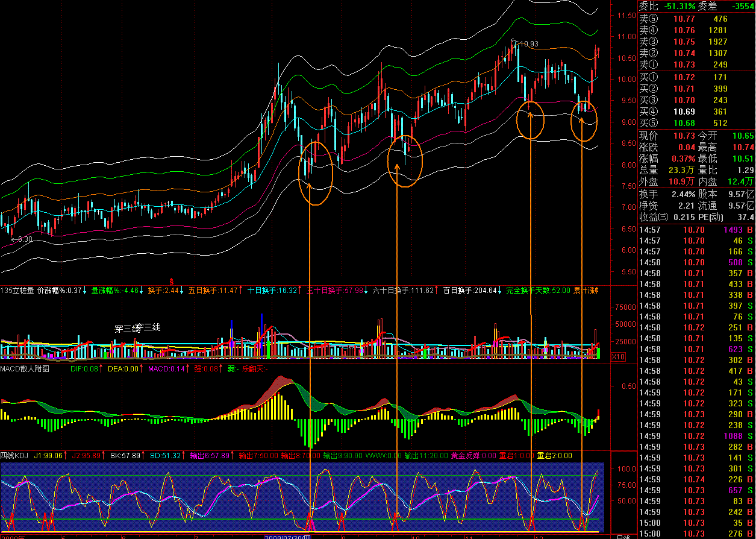756x539 pixels.
Task: Click the 买④ bid price 10.69
Action: [x=684, y=112]
